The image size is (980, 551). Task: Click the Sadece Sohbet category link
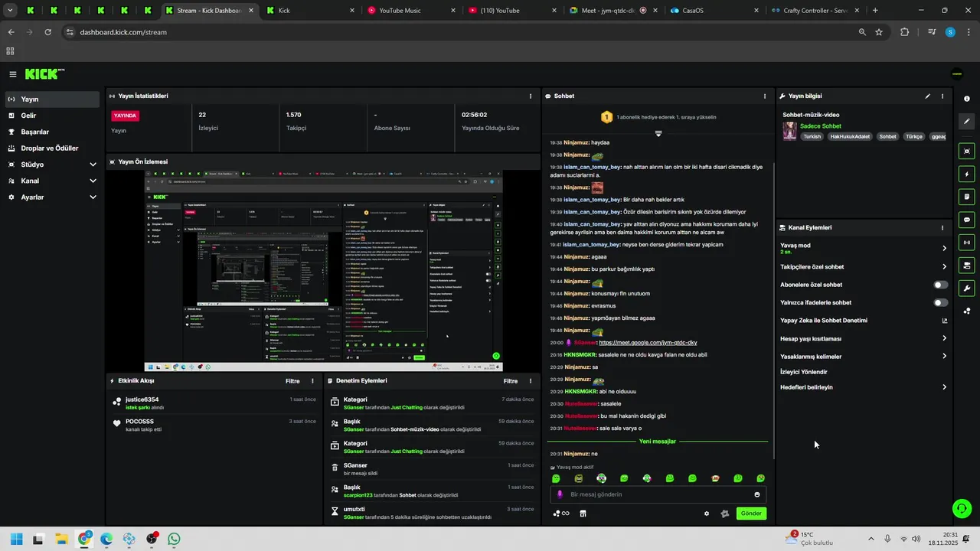click(x=820, y=126)
